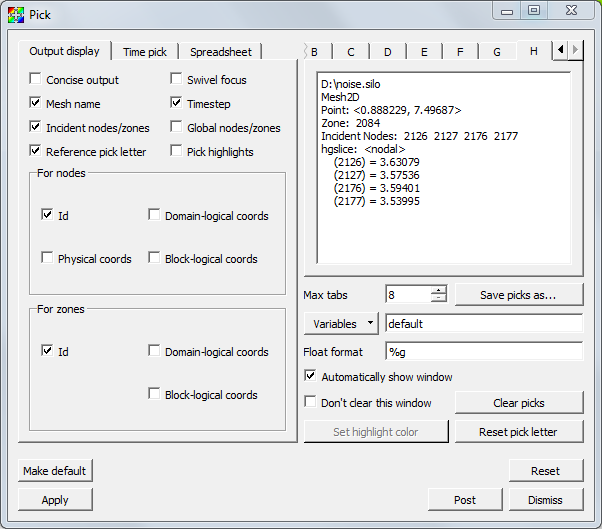Toggle Reference pick letter checkbox
This screenshot has width=602, height=529.
tap(35, 150)
